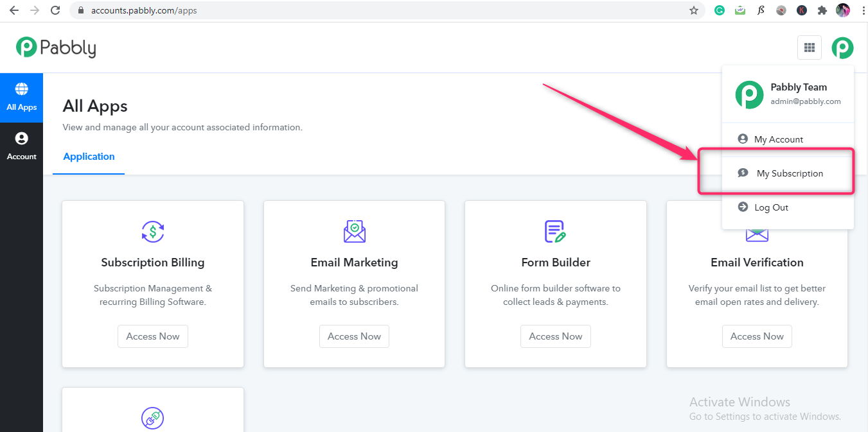Screen dimensions: 868x432
Task: Reload the page with the refresh icon
Action: click(x=56, y=10)
